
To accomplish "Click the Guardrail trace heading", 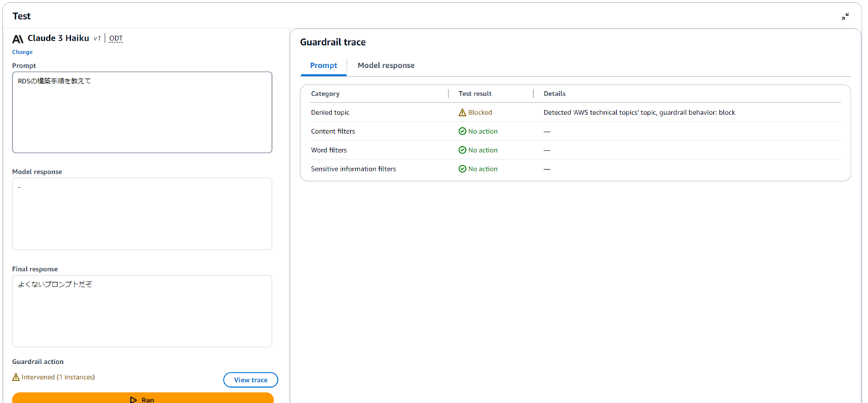I will pos(333,42).
